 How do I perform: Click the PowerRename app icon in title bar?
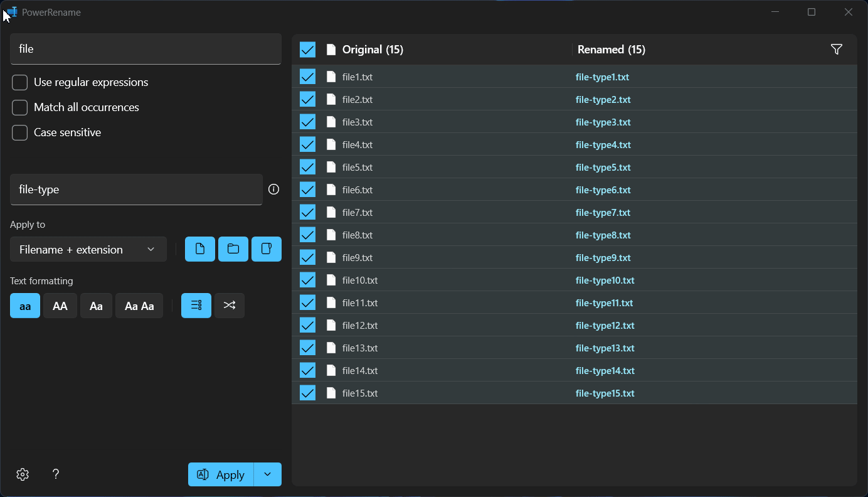coord(12,12)
